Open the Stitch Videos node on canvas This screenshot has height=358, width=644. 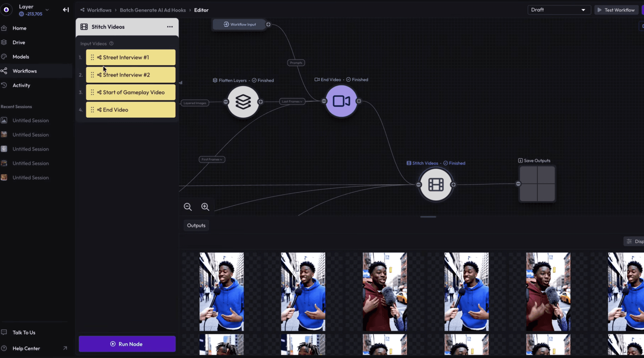click(436, 185)
